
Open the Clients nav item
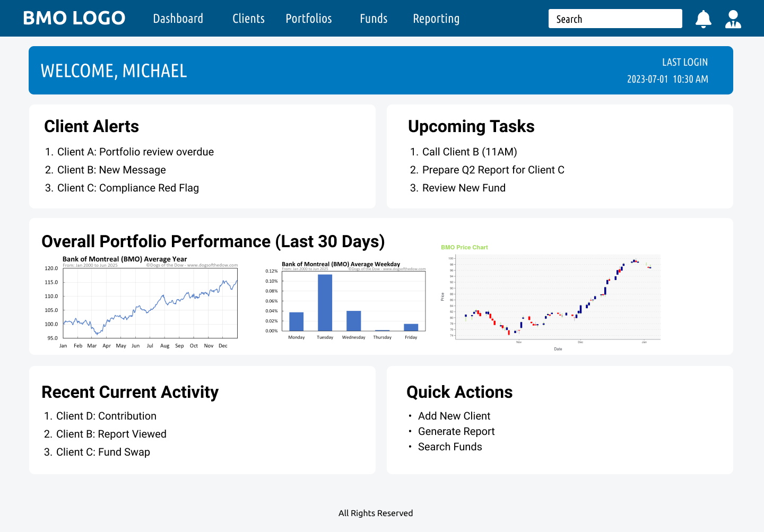pyautogui.click(x=248, y=19)
